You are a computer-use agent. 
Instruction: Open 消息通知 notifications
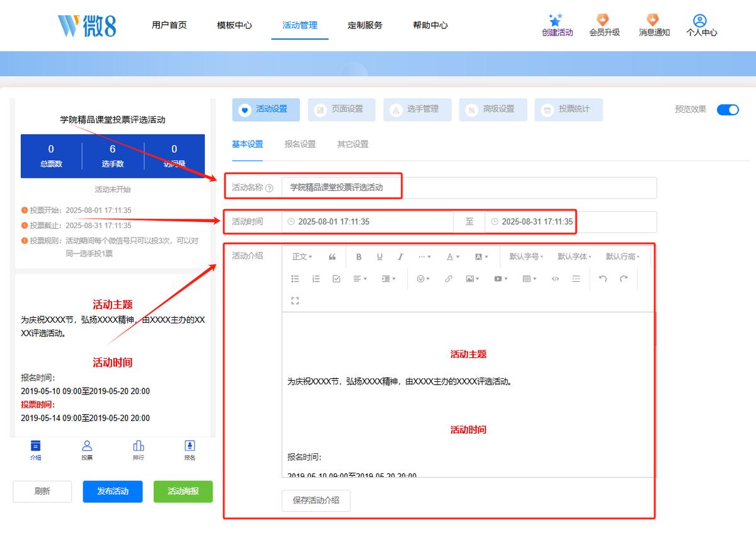click(x=654, y=25)
